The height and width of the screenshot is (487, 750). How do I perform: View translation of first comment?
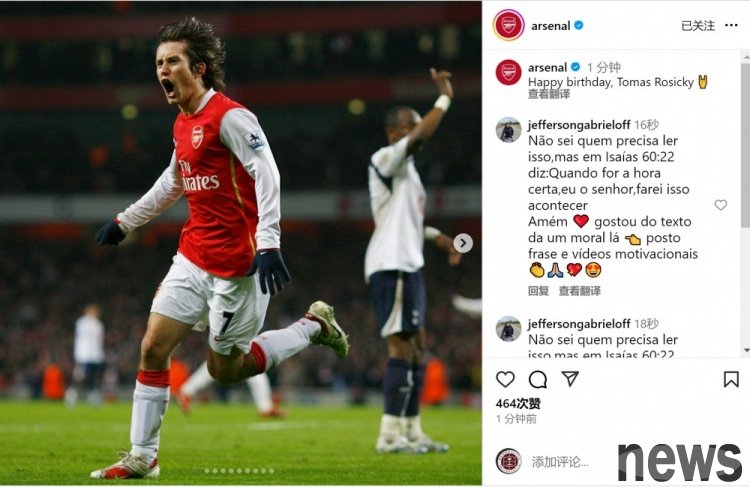[x=579, y=291]
